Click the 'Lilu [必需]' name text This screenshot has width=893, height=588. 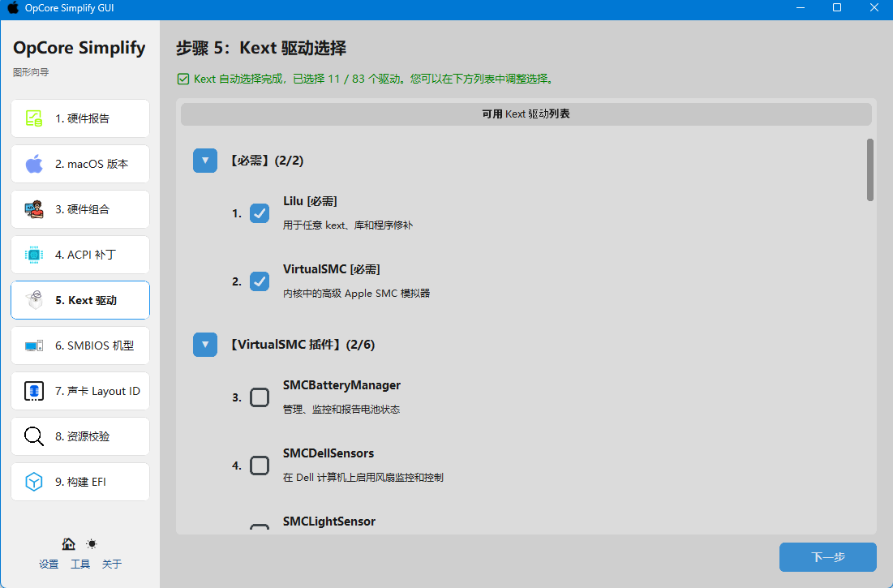click(x=310, y=201)
